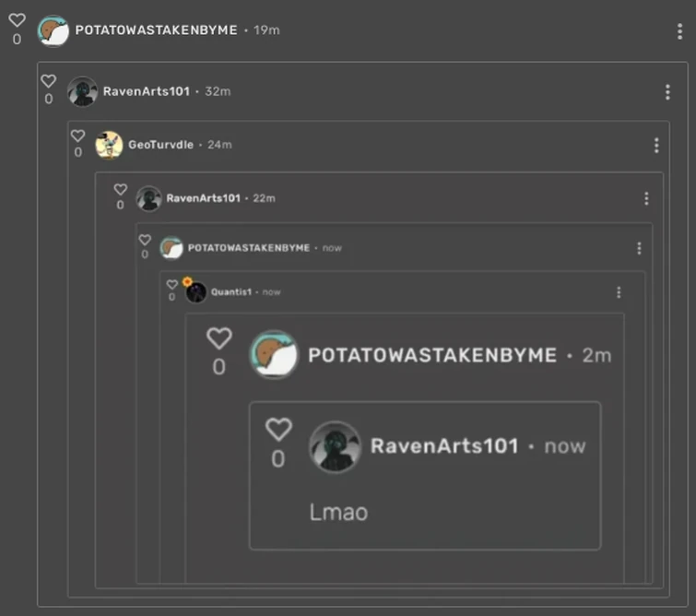
Task: Click RavenArts101 avatar on Lmao post
Action: pyautogui.click(x=336, y=447)
